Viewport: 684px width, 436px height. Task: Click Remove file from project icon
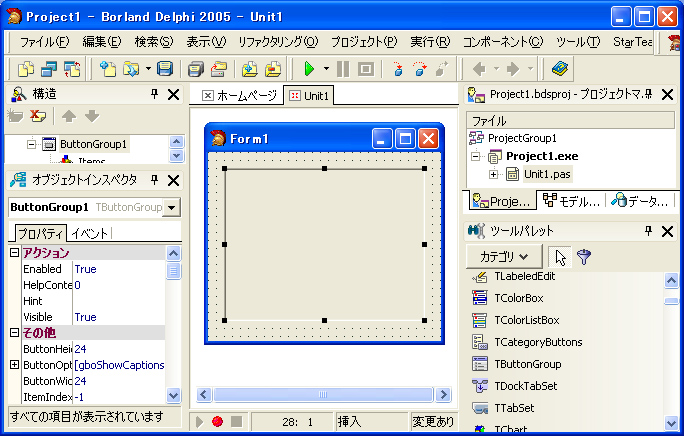point(273,69)
